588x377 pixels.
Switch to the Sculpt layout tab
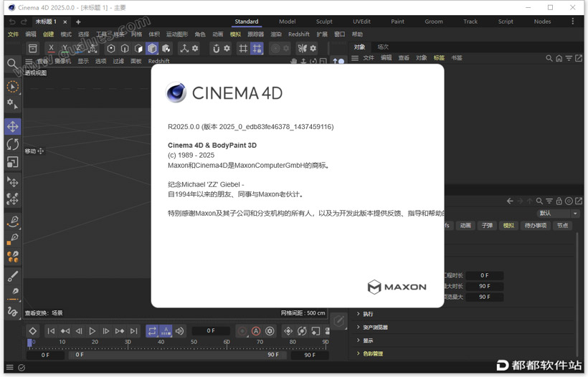324,22
